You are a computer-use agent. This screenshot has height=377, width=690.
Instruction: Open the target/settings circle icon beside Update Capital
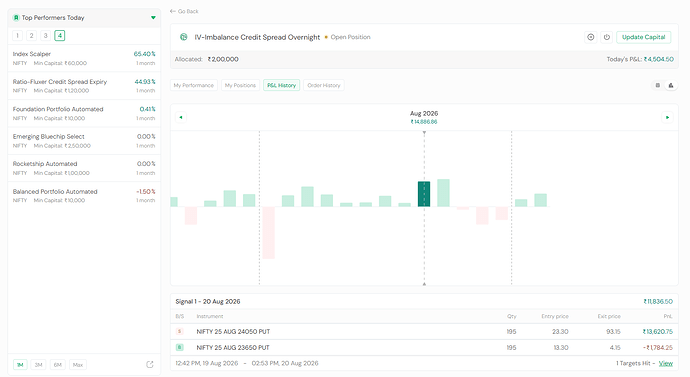591,37
